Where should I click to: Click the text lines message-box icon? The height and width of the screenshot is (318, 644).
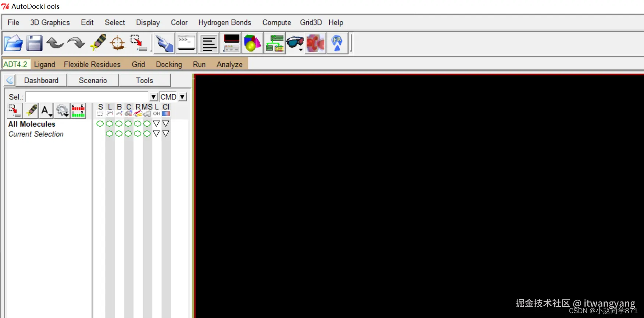[x=209, y=43]
